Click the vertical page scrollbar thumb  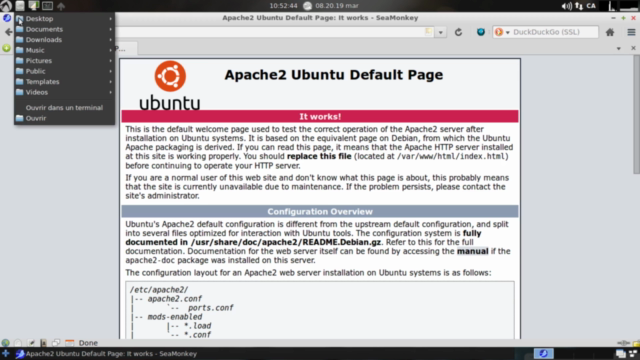coord(636,114)
